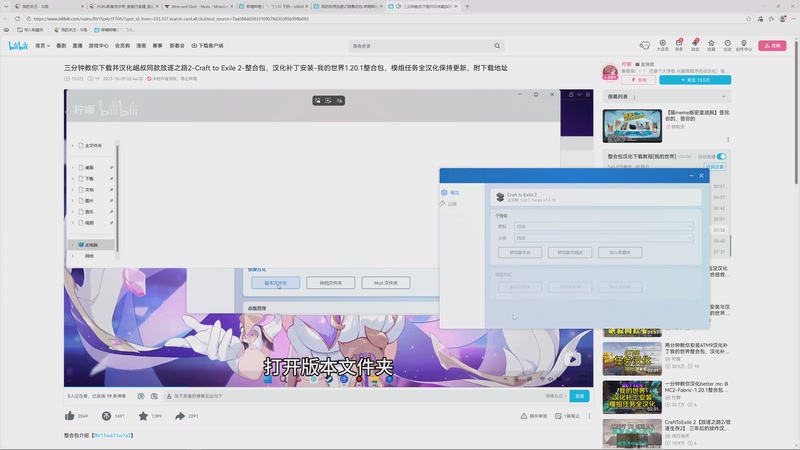The width and height of the screenshot is (800, 450).
Task: Select 概览 tab in launcher dialog
Action: (451, 192)
